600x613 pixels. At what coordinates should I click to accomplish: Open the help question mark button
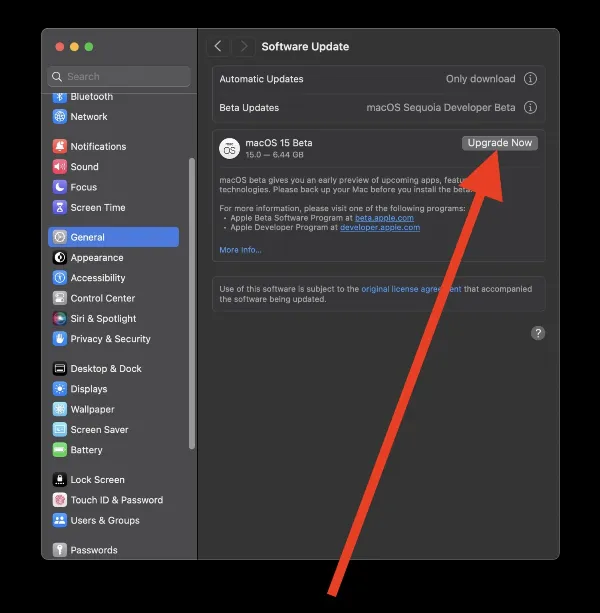[538, 333]
